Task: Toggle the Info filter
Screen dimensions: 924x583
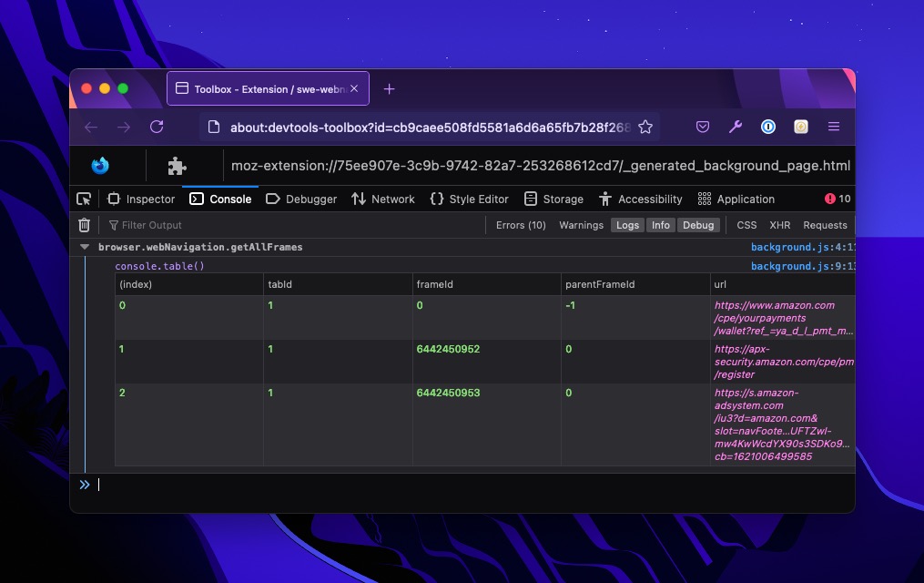Action: [x=661, y=225]
